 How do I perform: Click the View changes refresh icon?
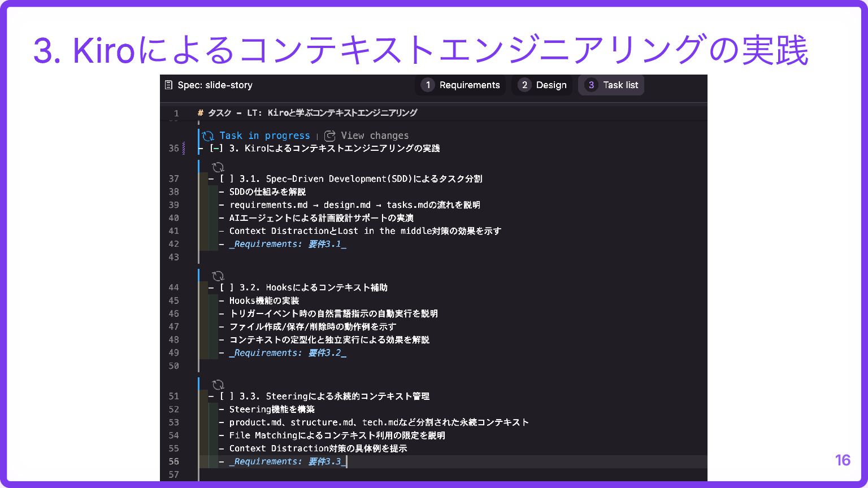(330, 136)
